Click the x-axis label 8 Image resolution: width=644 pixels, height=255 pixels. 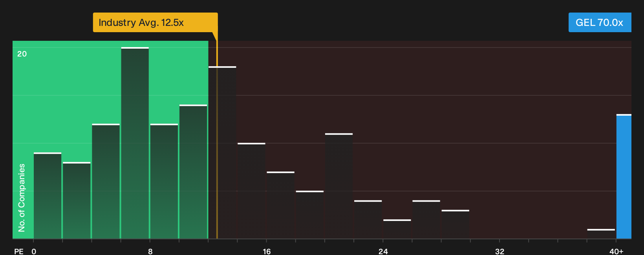point(150,251)
